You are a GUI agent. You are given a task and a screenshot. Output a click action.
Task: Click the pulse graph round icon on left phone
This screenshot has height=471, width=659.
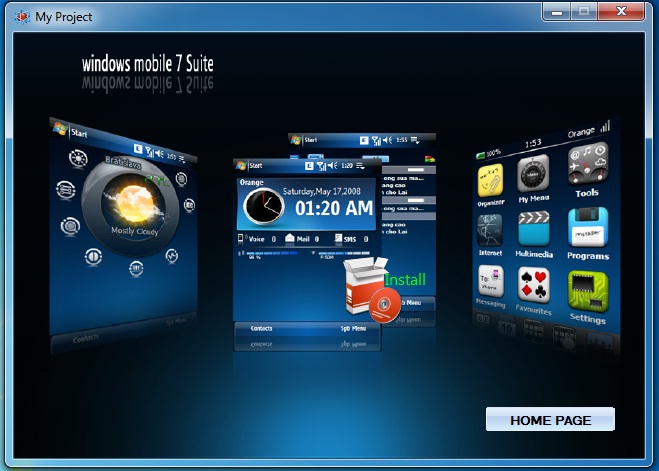pos(171,255)
